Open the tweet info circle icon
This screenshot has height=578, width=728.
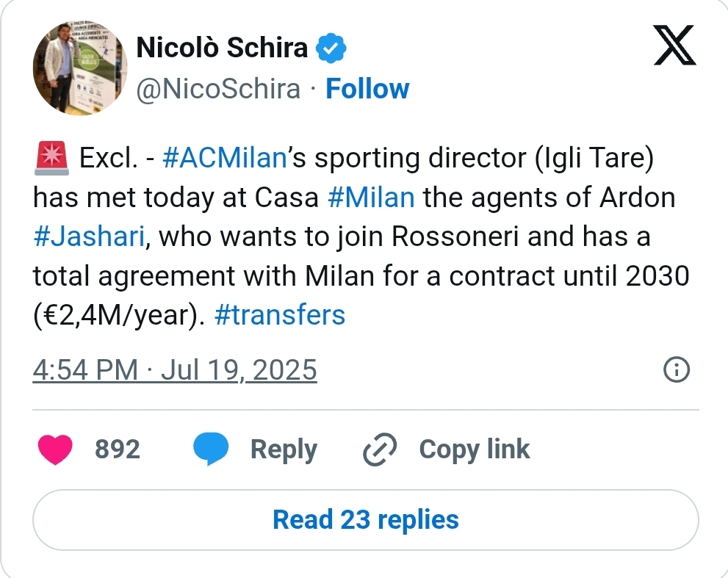676,370
